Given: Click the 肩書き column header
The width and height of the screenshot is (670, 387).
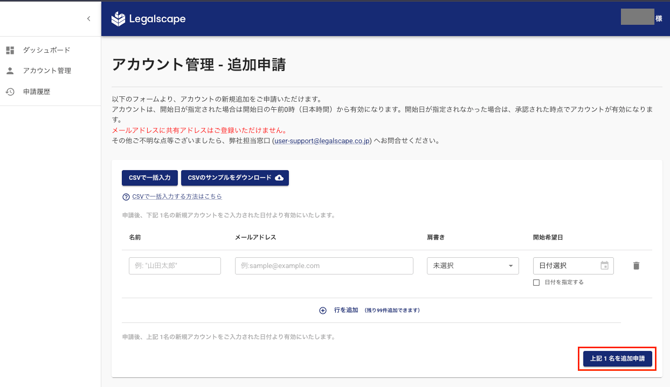Looking at the screenshot, I should pyautogui.click(x=435, y=237).
